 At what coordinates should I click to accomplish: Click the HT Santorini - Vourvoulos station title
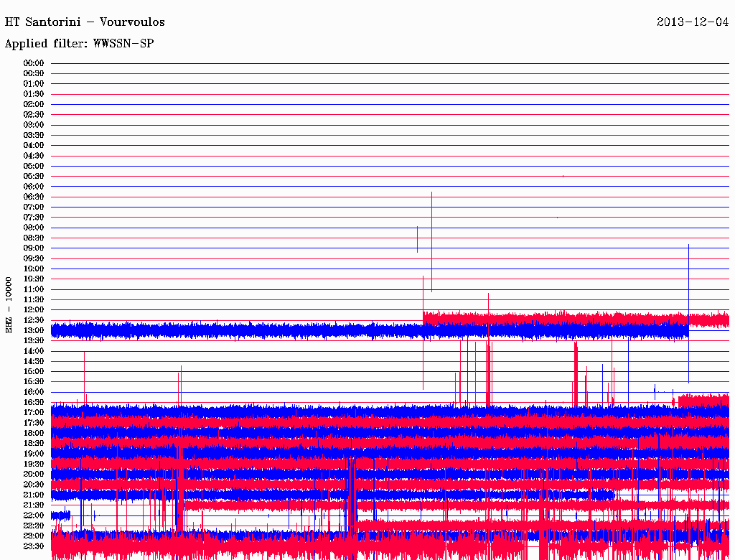[x=85, y=22]
